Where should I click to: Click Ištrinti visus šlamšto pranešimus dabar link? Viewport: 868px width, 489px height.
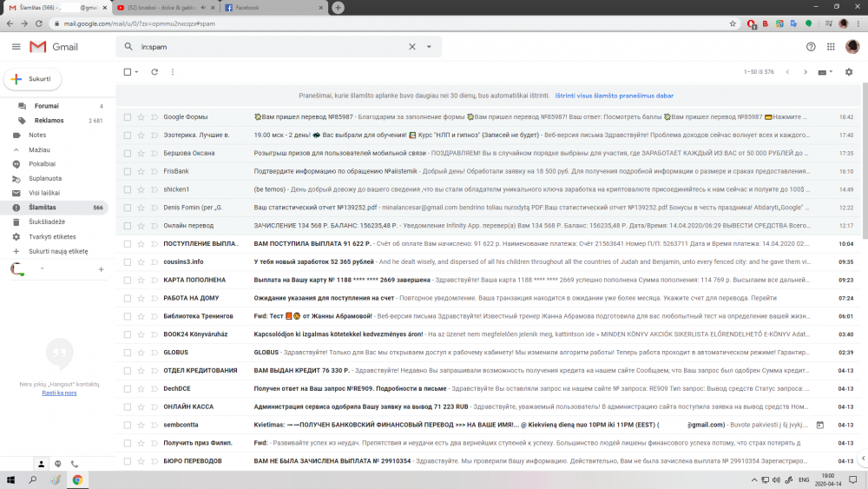614,96
